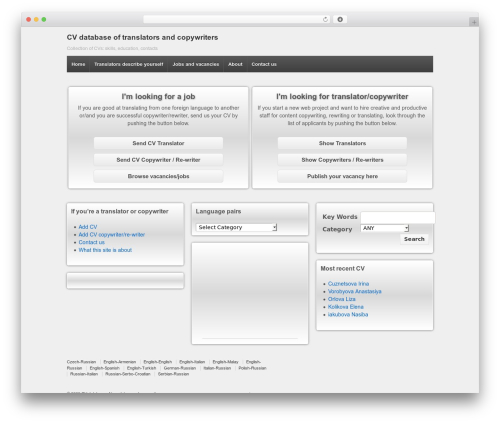Open a new tab with plus icon
This screenshot has width=500, height=423.
(x=474, y=22)
